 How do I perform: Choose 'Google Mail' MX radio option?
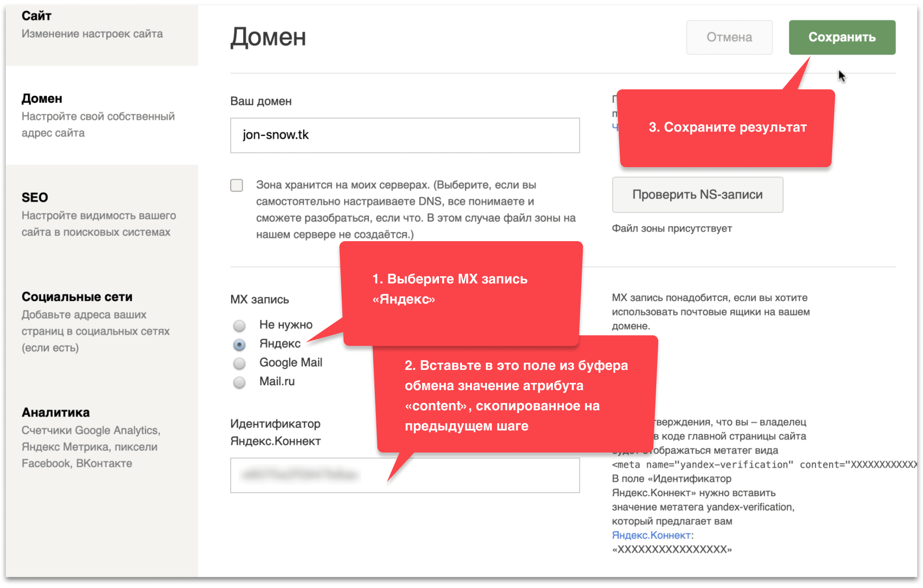click(x=239, y=363)
